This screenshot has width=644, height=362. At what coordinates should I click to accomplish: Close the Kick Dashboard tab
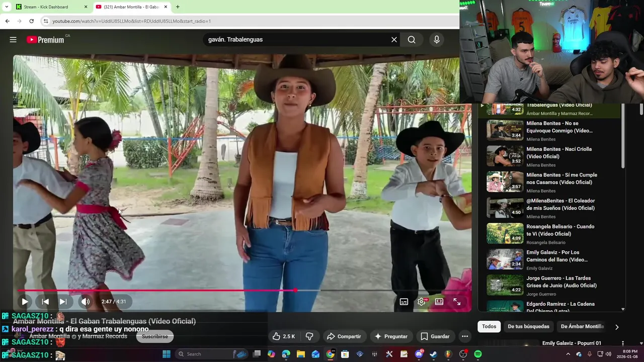pyautogui.click(x=86, y=7)
